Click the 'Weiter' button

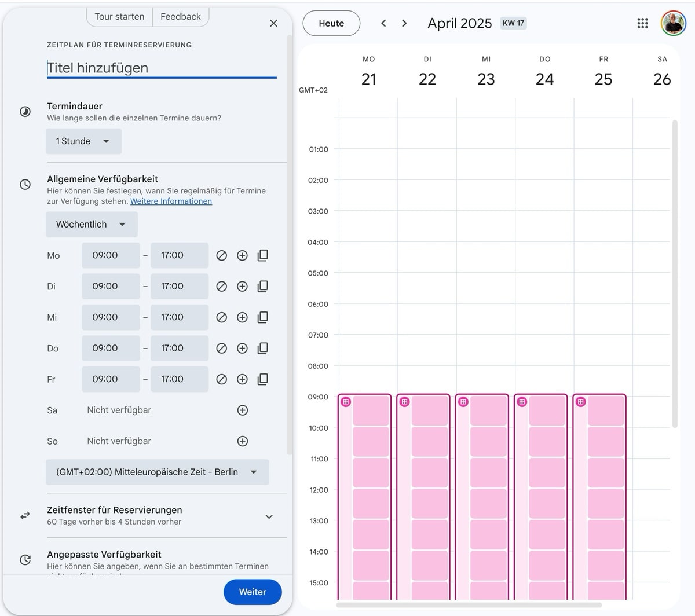(253, 592)
